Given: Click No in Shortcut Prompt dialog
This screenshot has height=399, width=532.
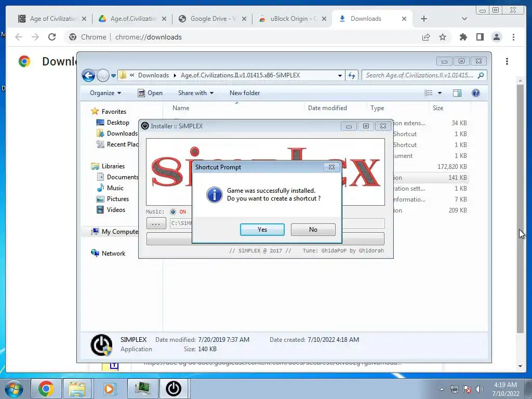Looking at the screenshot, I should (313, 229).
